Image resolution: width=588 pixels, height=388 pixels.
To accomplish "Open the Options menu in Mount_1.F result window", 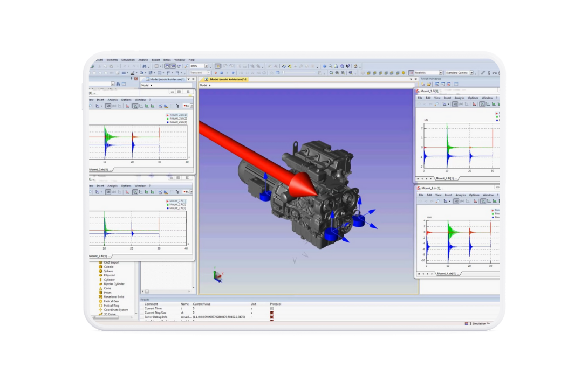I will (x=473, y=98).
